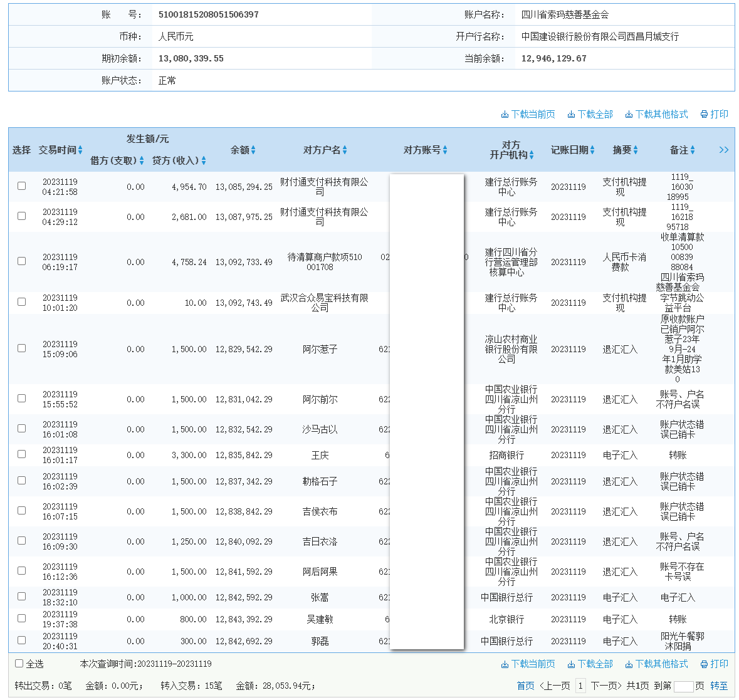Select the 张嵩 row checkbox
Screen dimensions: 739x700
click(22, 597)
